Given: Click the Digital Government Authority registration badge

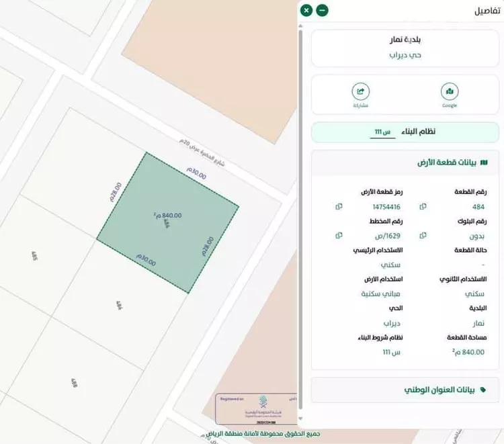Looking at the screenshot, I should [257, 408].
